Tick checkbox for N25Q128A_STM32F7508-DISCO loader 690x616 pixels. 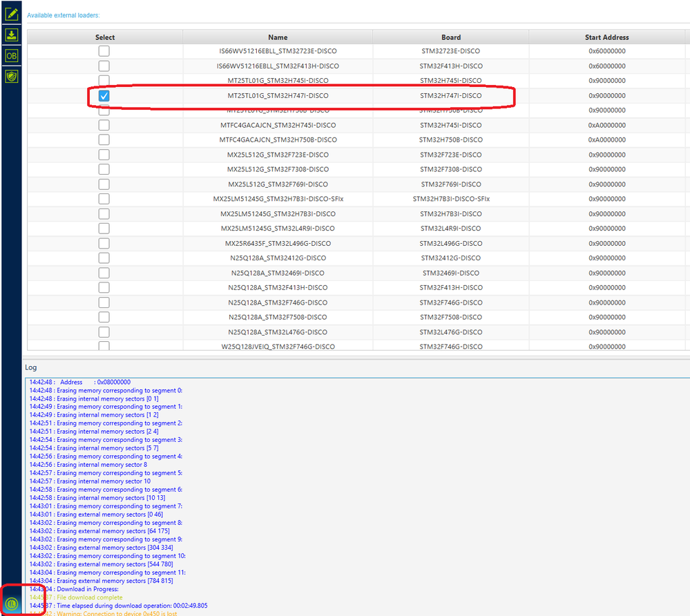[x=104, y=317]
